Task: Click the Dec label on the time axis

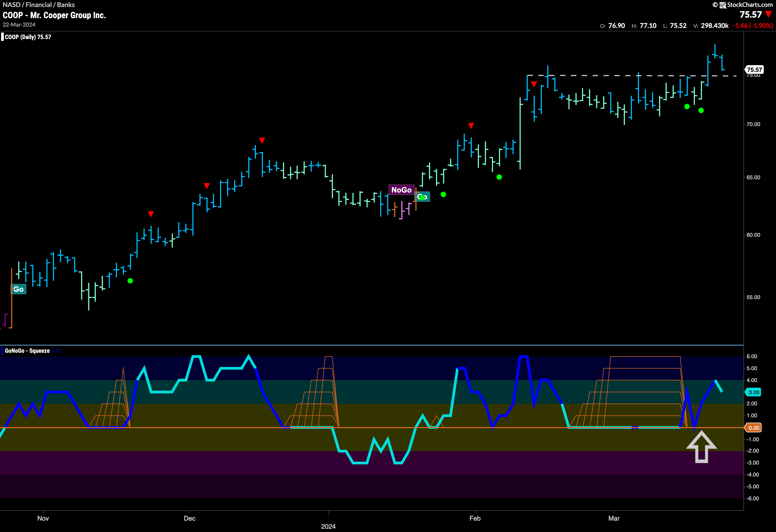Action: click(x=190, y=518)
